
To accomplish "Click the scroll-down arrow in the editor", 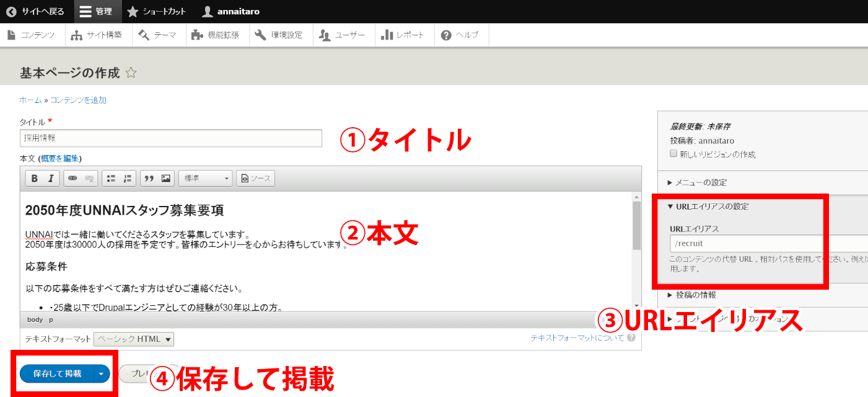I will coord(636,306).
